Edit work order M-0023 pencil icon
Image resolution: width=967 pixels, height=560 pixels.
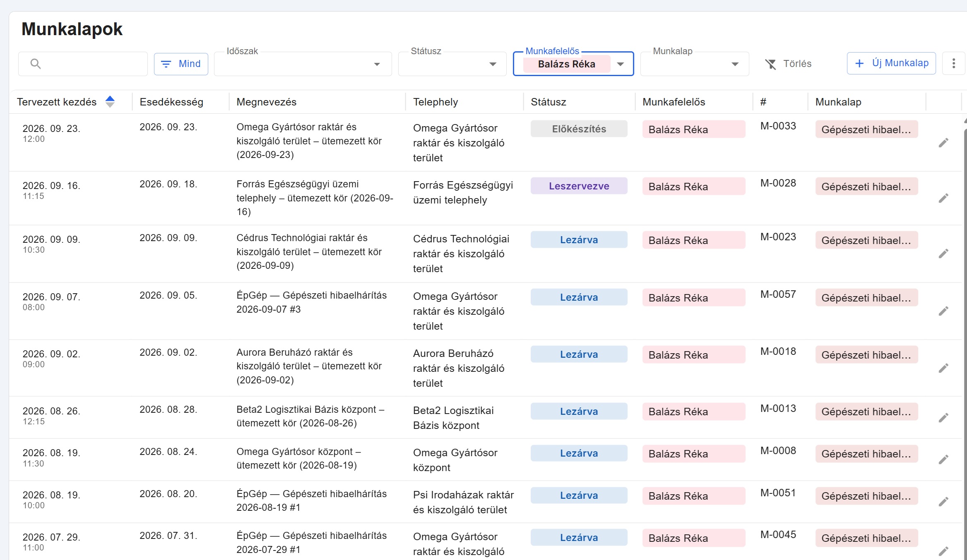point(943,254)
